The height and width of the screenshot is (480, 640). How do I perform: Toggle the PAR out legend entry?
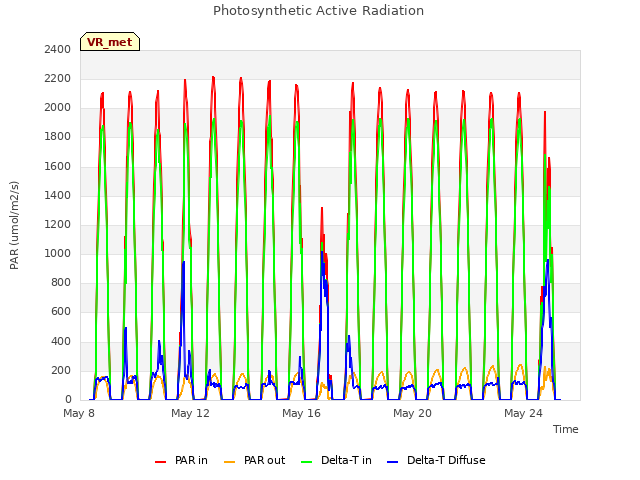(255, 460)
